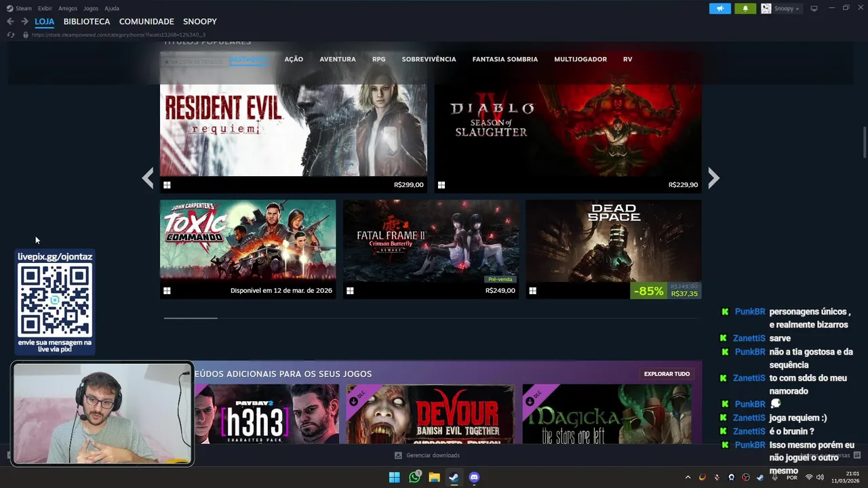Select the AVENTURA category tab
The image size is (868, 488).
coord(338,60)
